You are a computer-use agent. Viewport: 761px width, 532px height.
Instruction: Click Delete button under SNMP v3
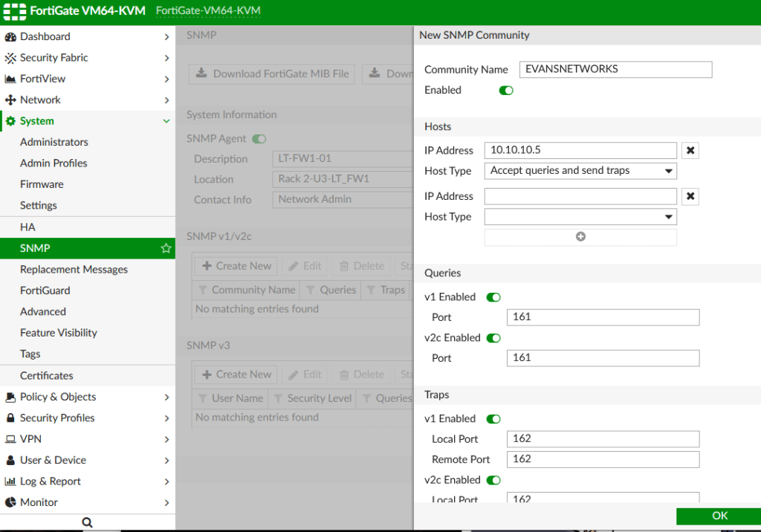click(x=362, y=374)
